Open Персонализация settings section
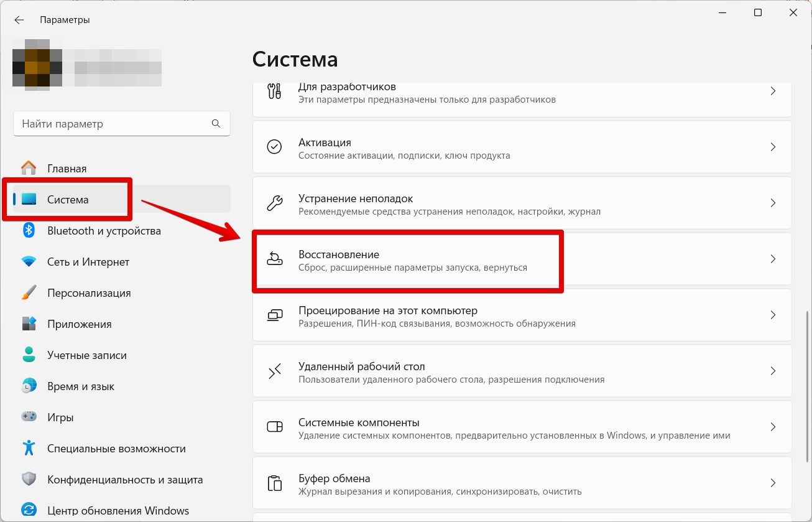Image resolution: width=812 pixels, height=522 pixels. pos(121,292)
